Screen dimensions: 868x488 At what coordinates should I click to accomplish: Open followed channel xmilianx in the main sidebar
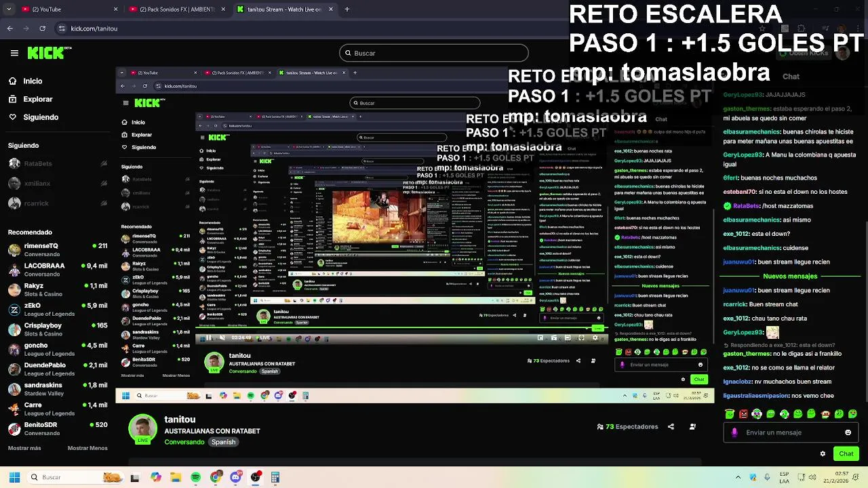[x=57, y=183]
